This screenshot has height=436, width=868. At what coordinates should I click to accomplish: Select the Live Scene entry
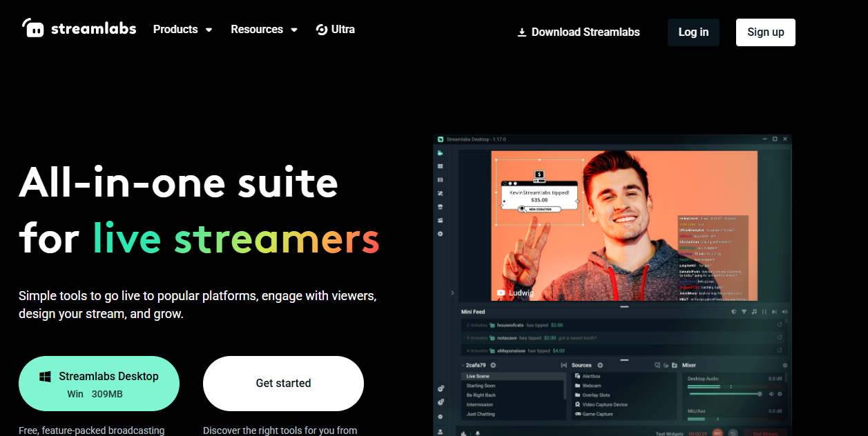(513, 376)
